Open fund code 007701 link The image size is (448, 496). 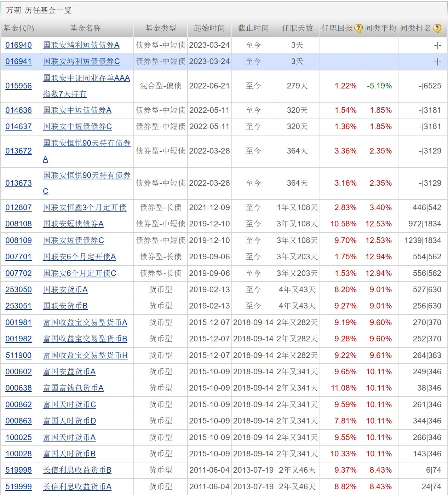[18, 257]
